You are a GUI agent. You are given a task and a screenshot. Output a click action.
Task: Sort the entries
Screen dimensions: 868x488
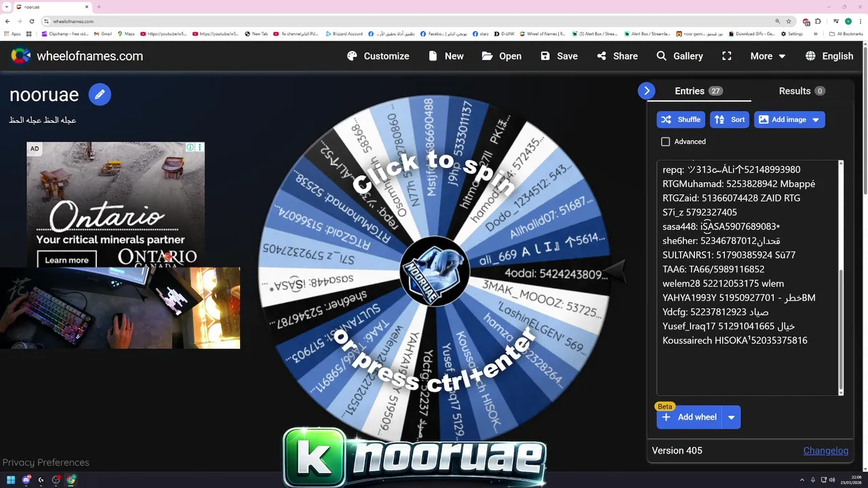coord(730,119)
